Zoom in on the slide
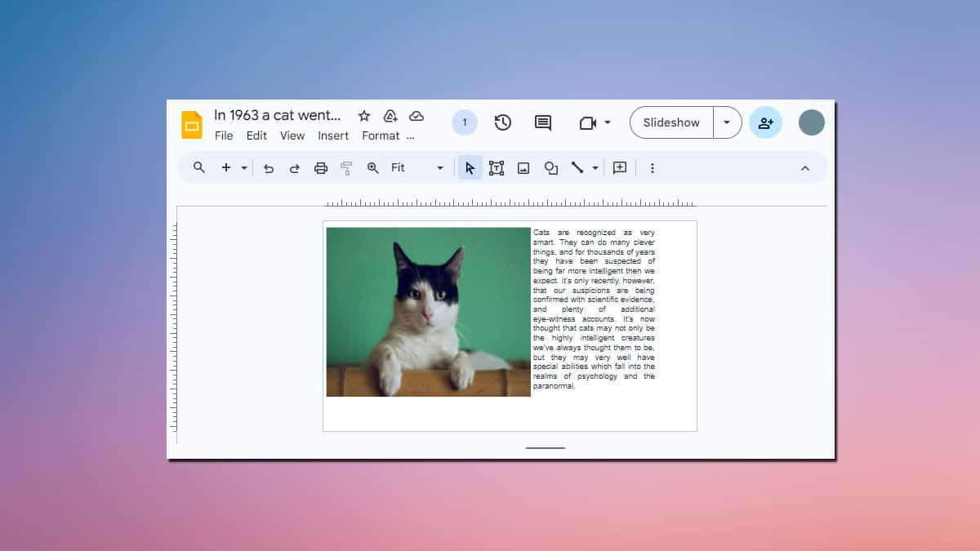The image size is (980, 551). 372,167
